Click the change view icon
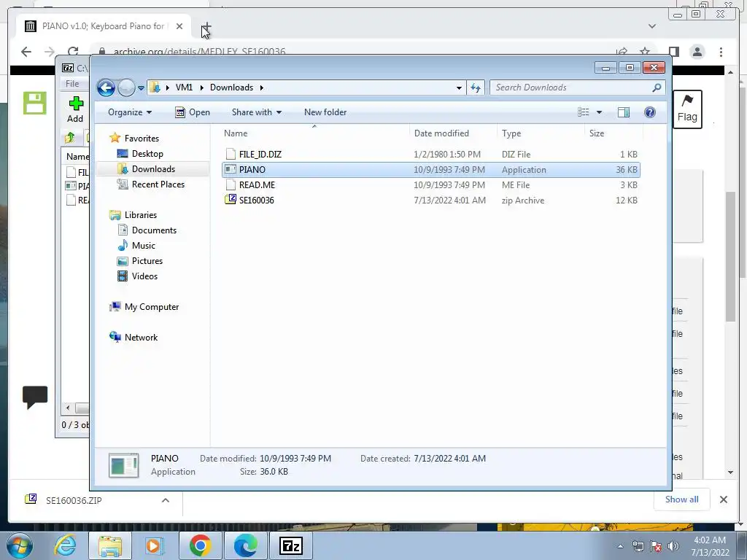Viewport: 747px width, 560px height. [x=583, y=112]
